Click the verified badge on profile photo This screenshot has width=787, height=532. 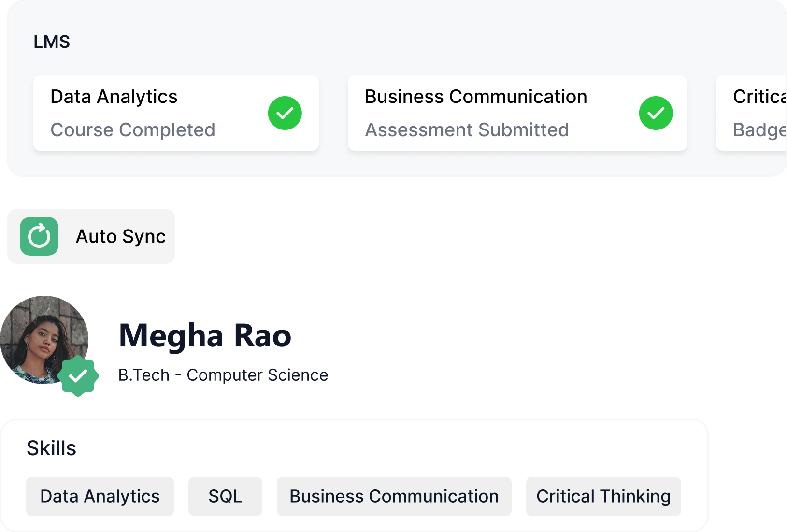click(78, 376)
